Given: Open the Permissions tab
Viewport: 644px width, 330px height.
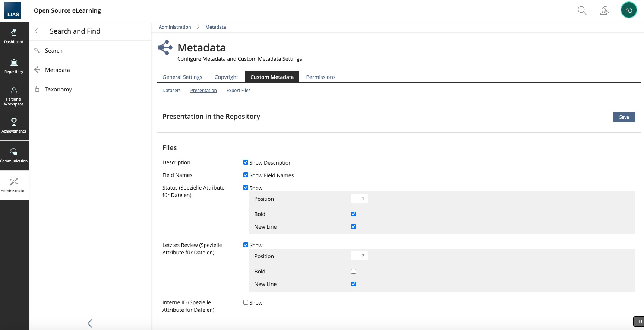Looking at the screenshot, I should pos(321,77).
